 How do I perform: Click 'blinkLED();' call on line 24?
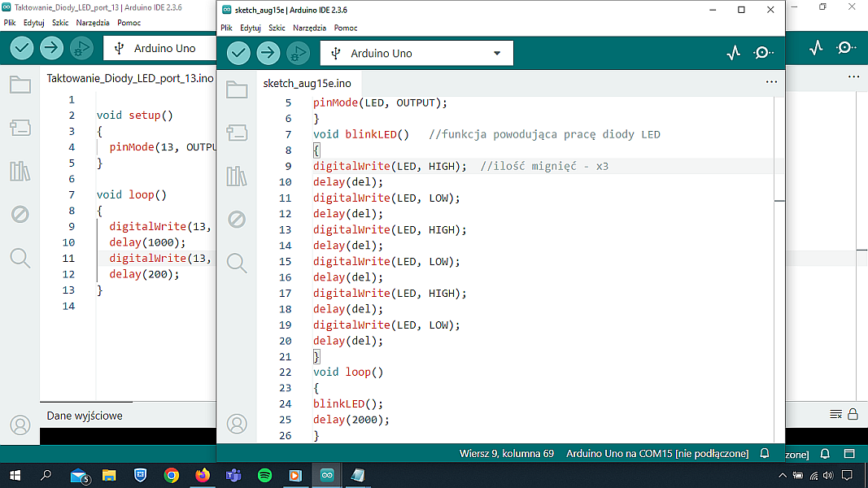348,404
